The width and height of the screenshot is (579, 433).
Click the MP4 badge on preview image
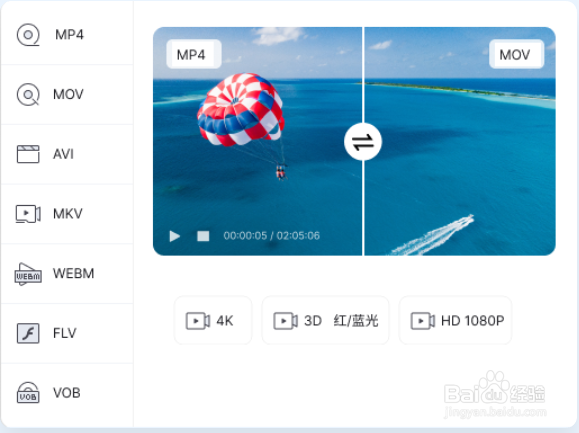[194, 54]
